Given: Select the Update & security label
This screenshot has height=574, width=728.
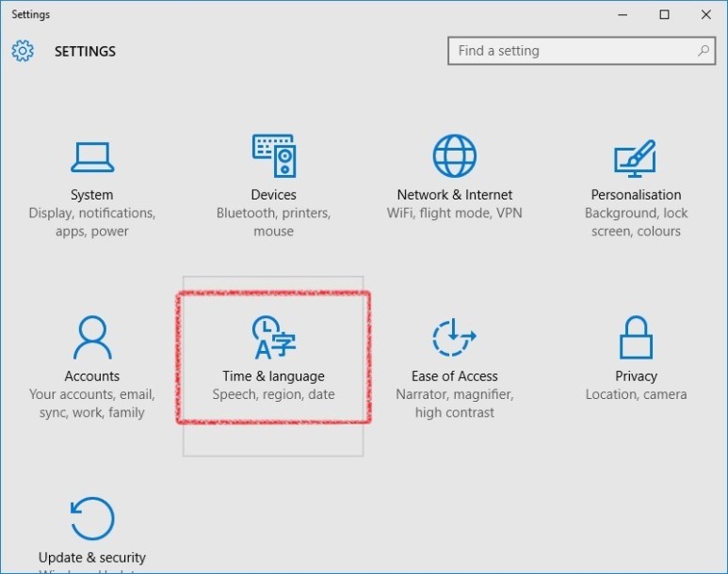Looking at the screenshot, I should click(x=92, y=557).
